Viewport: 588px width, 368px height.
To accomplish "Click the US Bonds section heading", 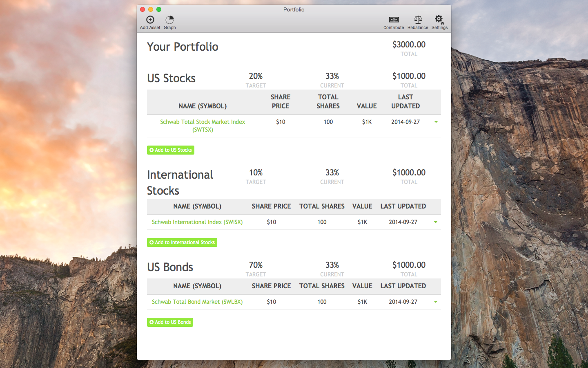I will pos(170,267).
